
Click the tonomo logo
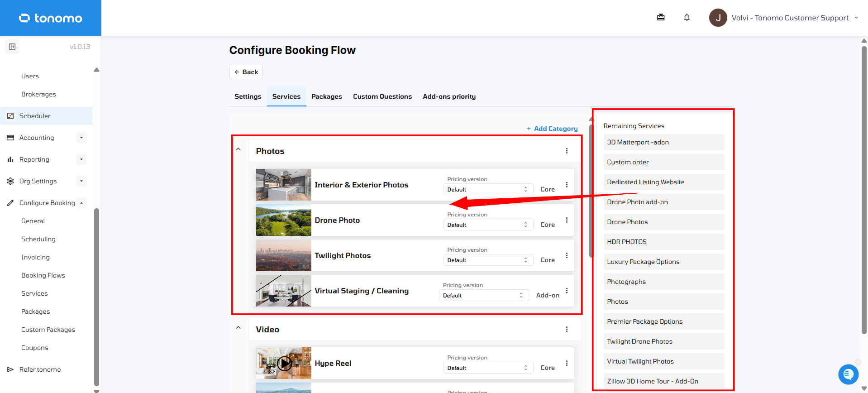[51, 18]
